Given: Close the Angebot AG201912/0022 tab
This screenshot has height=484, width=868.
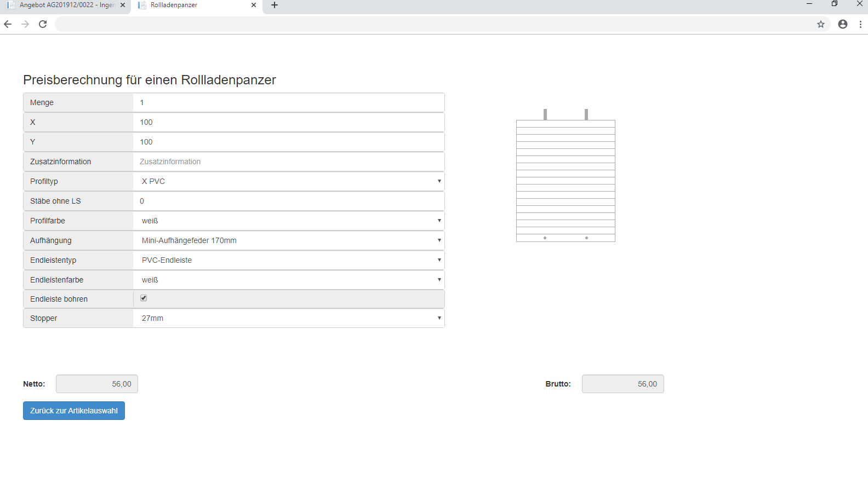Looking at the screenshot, I should tap(123, 5).
